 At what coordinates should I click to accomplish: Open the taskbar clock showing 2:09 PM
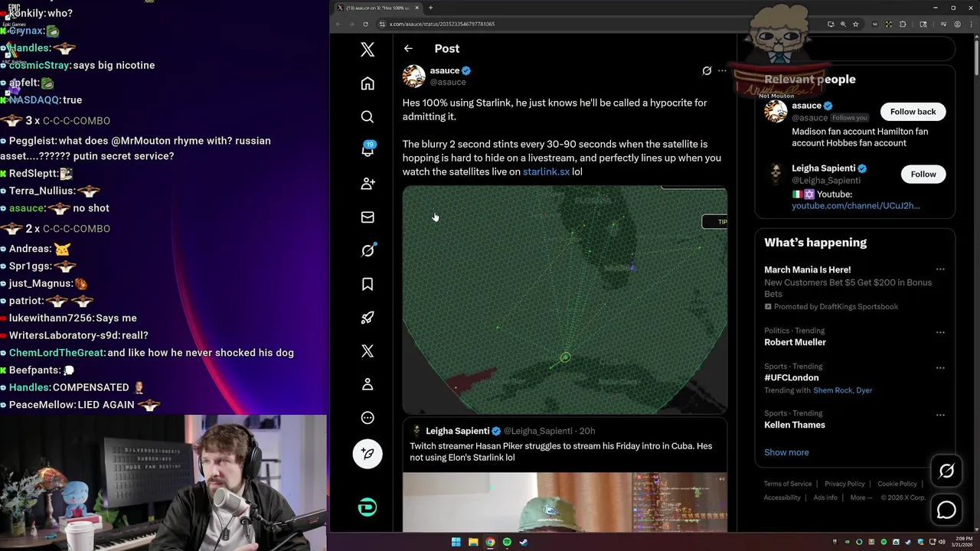coord(963,542)
